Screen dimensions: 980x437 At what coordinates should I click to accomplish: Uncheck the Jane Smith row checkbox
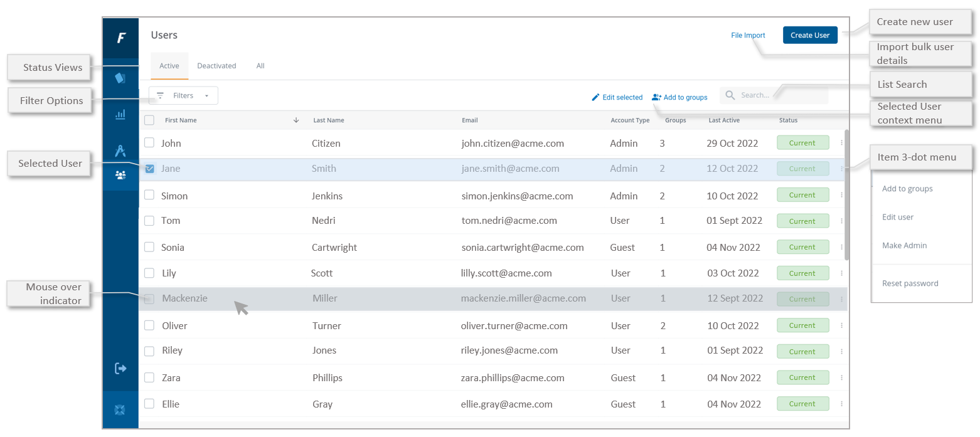[149, 169]
